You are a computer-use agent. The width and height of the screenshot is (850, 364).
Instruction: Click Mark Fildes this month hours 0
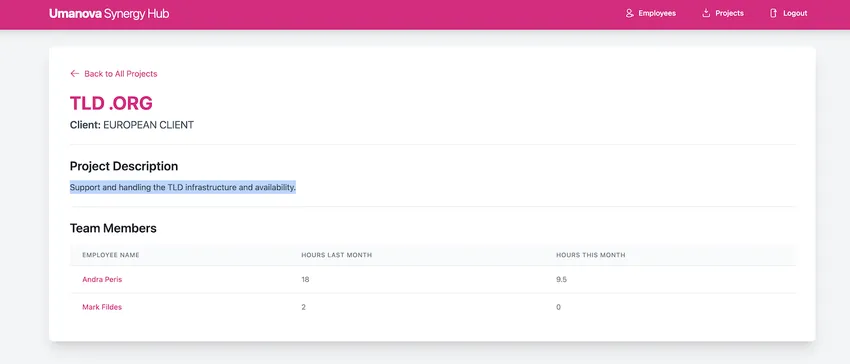pyautogui.click(x=558, y=307)
